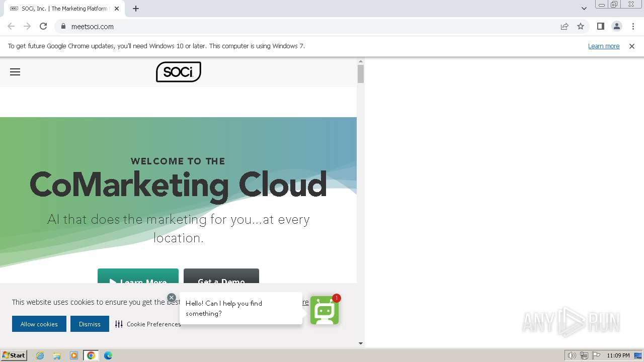Click the Show desktop button

[638, 355]
